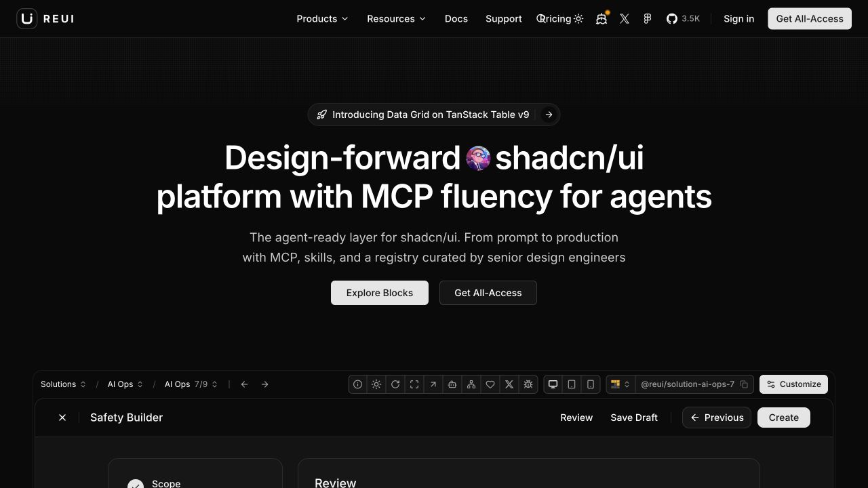The width and height of the screenshot is (868, 488).
Task: Click the heart favorite icon
Action: tap(490, 384)
